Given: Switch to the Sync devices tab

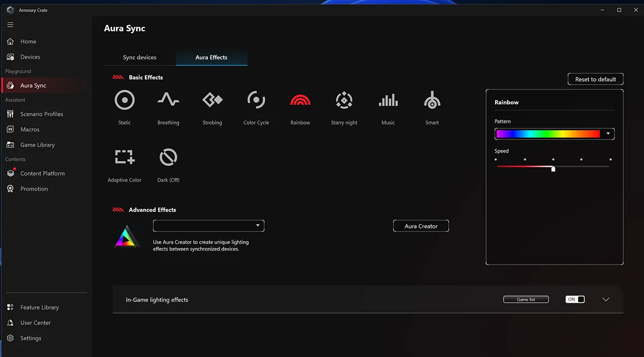Looking at the screenshot, I should [x=140, y=57].
